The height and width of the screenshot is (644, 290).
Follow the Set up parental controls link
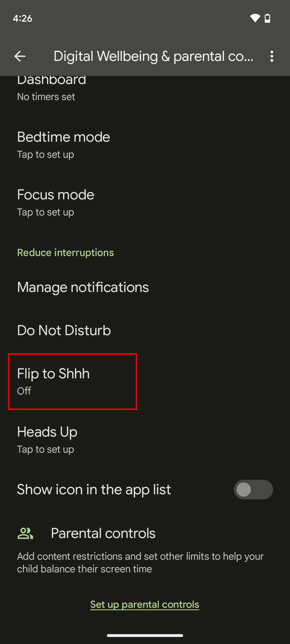click(145, 604)
